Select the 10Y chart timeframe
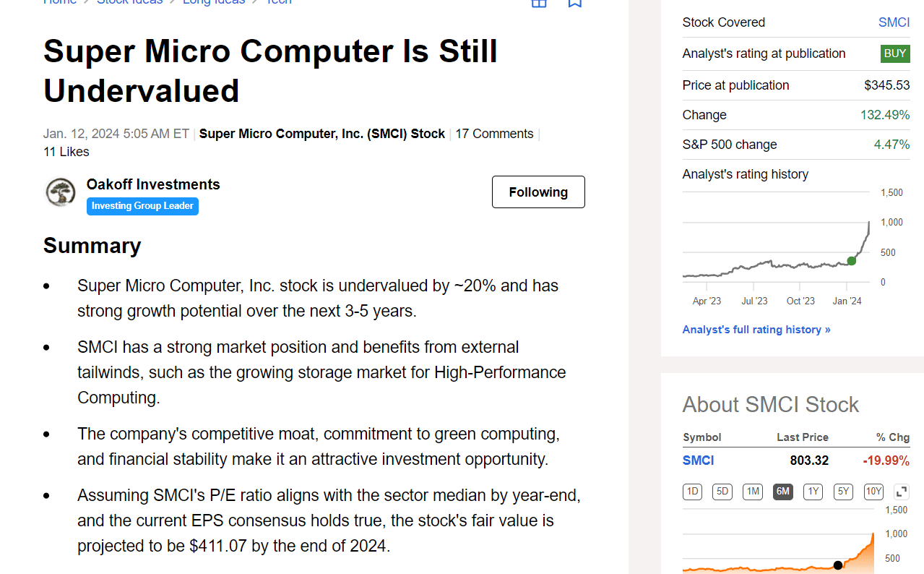This screenshot has width=924, height=574. click(x=873, y=491)
